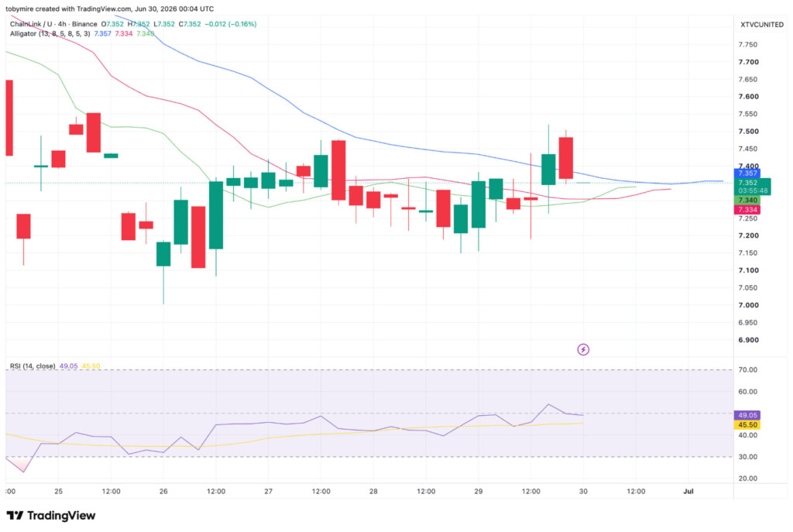The image size is (793, 532).
Task: Click the red 7.334 value in the Alligator legend
Action: [x=123, y=33]
